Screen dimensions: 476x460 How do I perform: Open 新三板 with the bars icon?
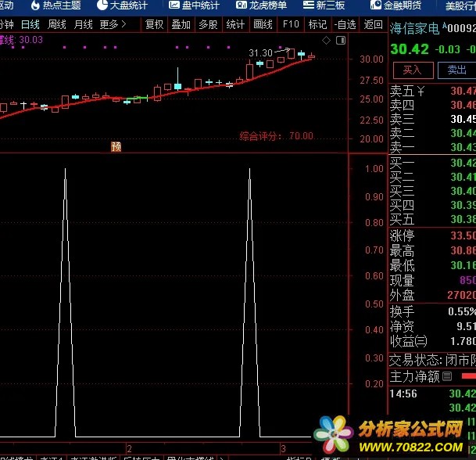324,5
